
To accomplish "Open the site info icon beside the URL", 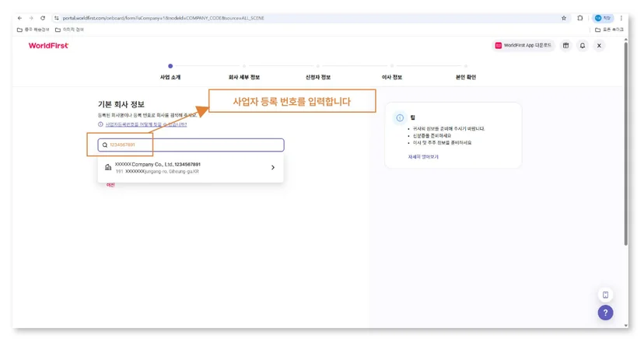I will pyautogui.click(x=57, y=18).
